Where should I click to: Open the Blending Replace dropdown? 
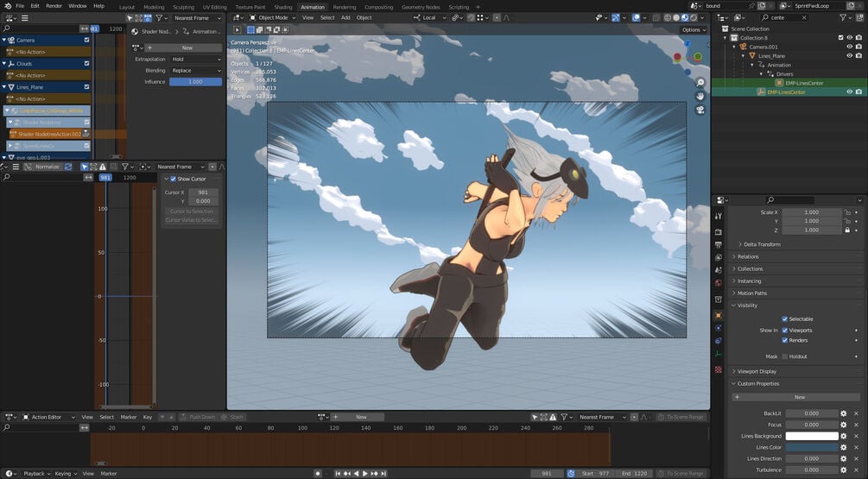[x=196, y=71]
